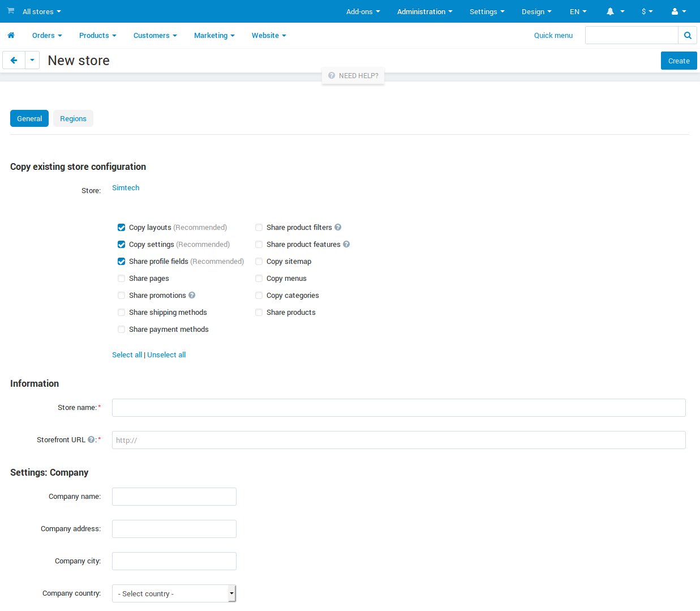Expand dropdown caret next to back button
700x611 pixels.
coord(32,60)
